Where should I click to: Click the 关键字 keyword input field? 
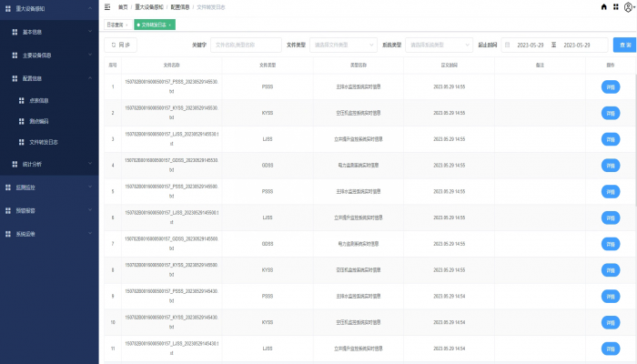coord(246,45)
